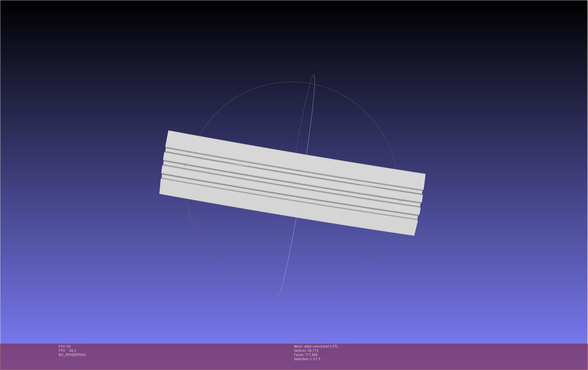Viewport: 588px width, 370px height.
Task: Click the Faces: 117,408 label
Action: click(x=306, y=355)
